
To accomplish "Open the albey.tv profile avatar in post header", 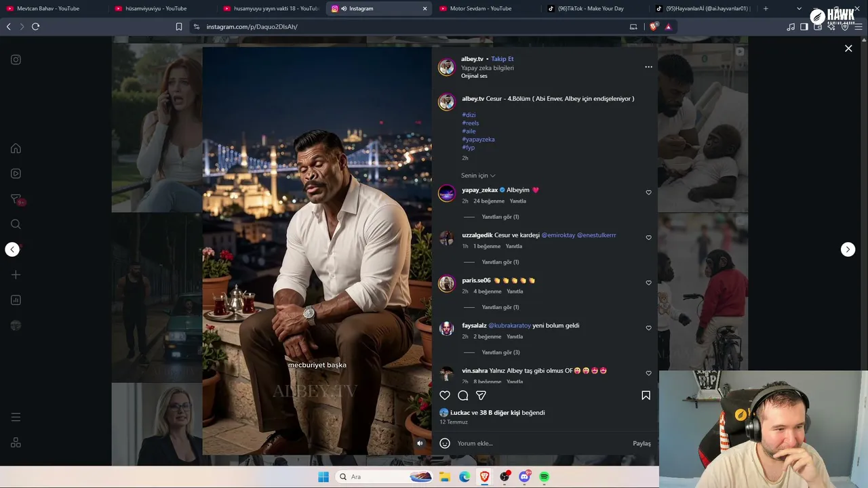I will 446,67.
